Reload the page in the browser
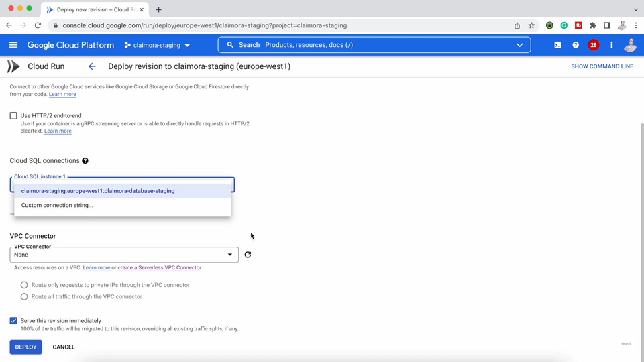This screenshot has height=362, width=644. [38, 25]
